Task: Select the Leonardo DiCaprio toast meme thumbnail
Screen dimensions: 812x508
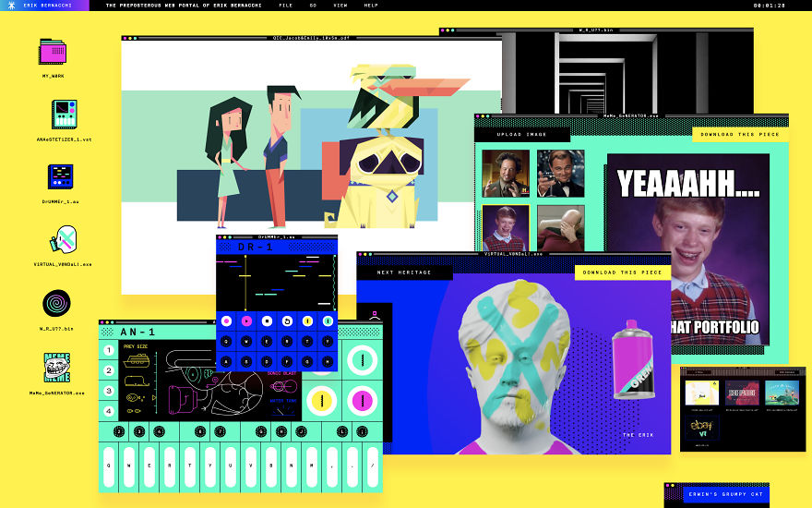Action: tap(561, 174)
